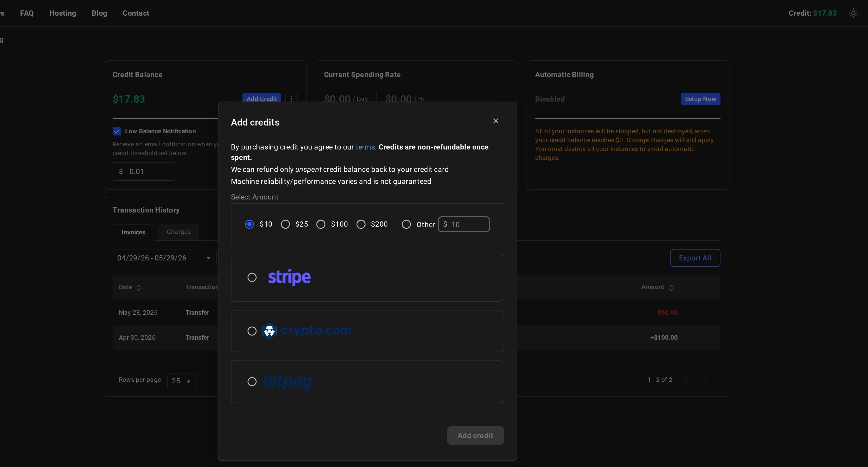Select the $25 amount option
Screen dimensions: 868x467
pyautogui.click(x=285, y=224)
